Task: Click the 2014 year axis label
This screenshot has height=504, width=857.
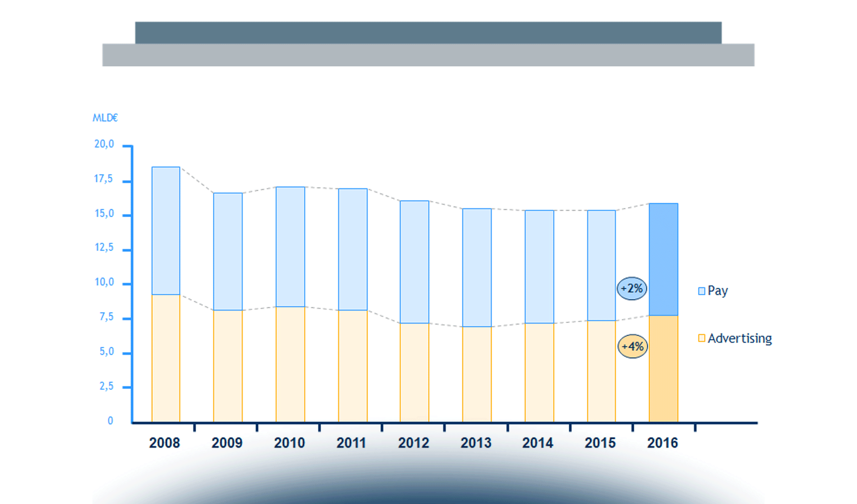Action: tap(538, 443)
